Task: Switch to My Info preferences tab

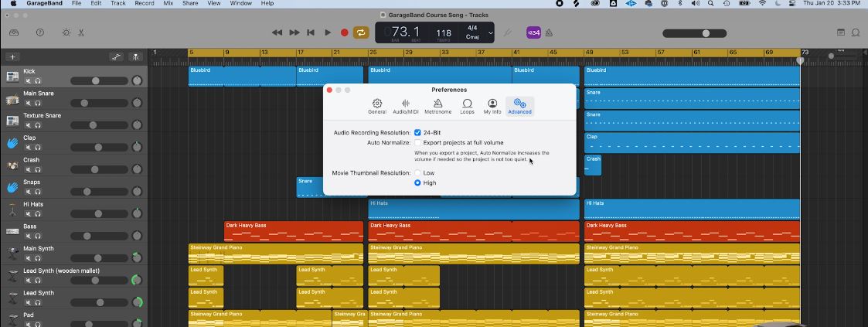Action: tap(492, 106)
